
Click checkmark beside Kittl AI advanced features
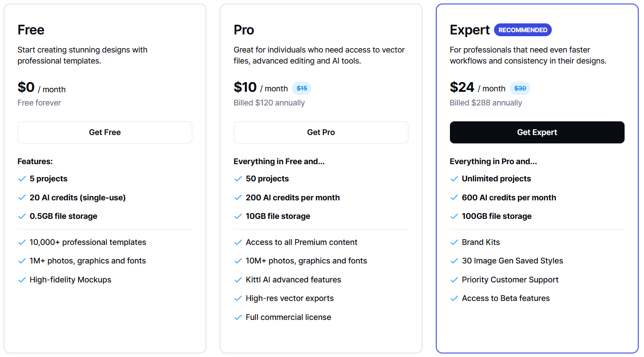click(238, 280)
